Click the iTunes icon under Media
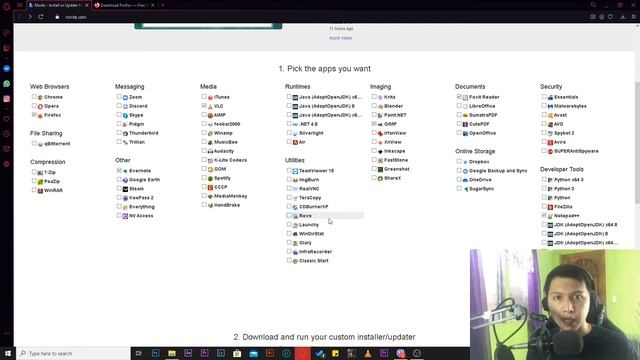Image resolution: width=640 pixels, height=360 pixels. pyautogui.click(x=210, y=98)
